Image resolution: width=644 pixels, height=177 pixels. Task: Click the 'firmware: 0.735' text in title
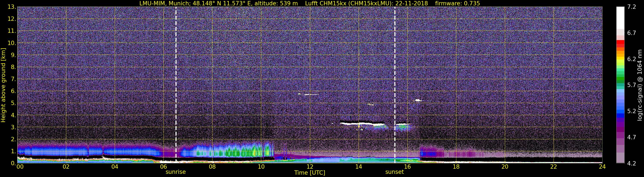(457, 3)
